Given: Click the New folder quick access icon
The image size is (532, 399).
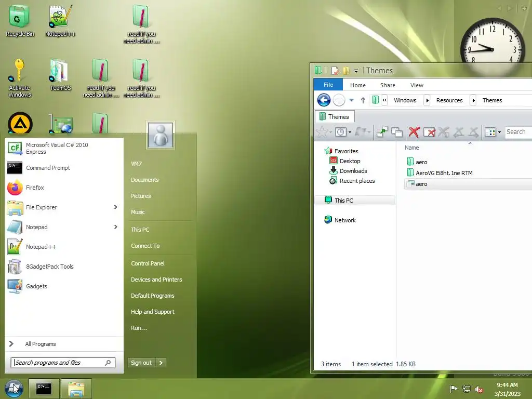Looking at the screenshot, I should [x=346, y=71].
